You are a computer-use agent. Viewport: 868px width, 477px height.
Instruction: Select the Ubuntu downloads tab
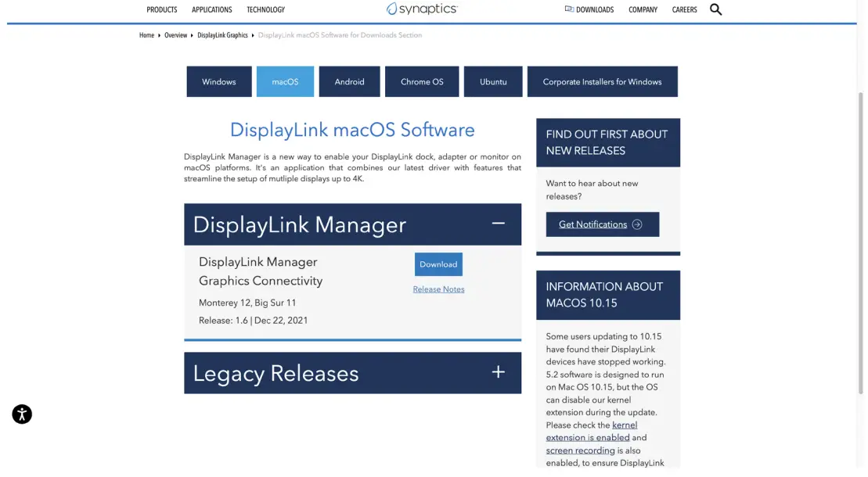[x=493, y=81]
